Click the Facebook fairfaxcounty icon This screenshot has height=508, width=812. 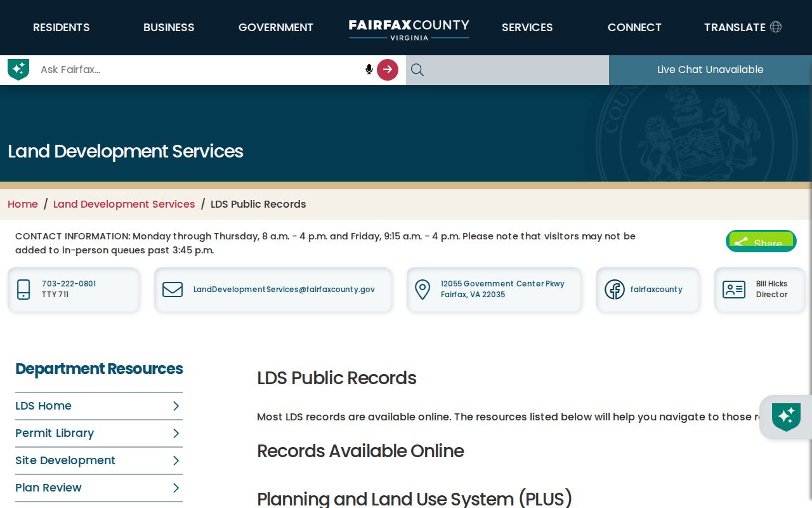[614, 290]
